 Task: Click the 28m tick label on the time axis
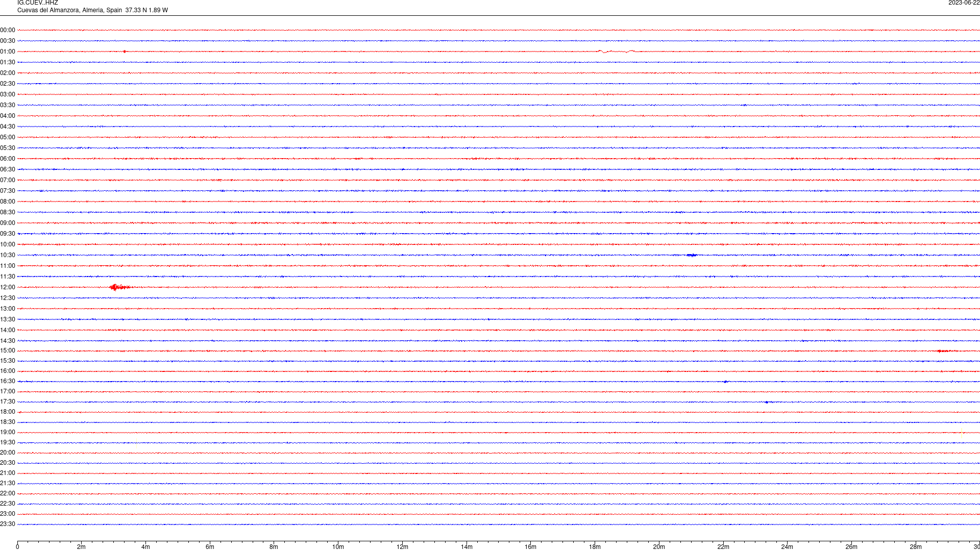[916, 547]
